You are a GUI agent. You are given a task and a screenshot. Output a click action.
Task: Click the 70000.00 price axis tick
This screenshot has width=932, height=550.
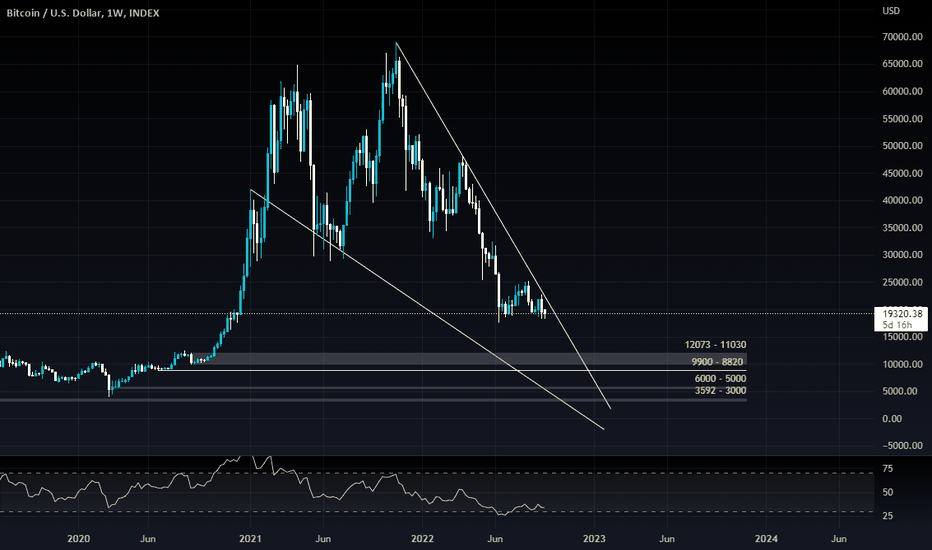pyautogui.click(x=902, y=37)
